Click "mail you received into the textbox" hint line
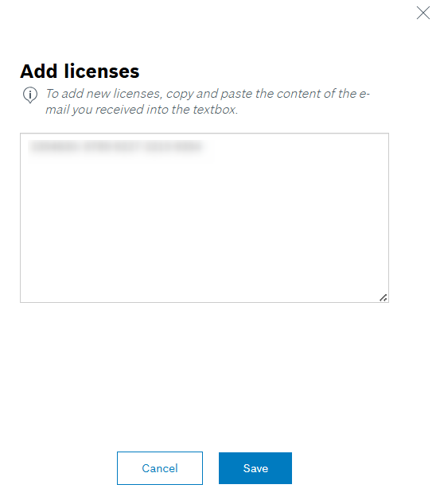440x504 pixels. (x=142, y=110)
